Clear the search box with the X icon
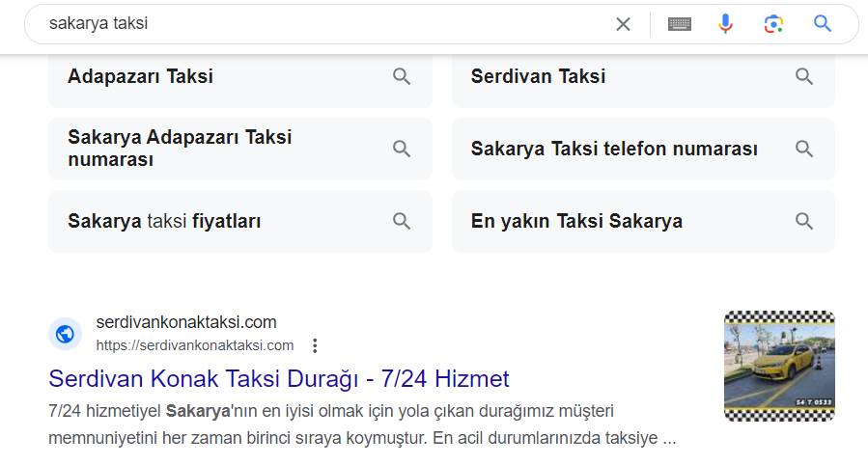Screen dimensions: 868x465 623,24
